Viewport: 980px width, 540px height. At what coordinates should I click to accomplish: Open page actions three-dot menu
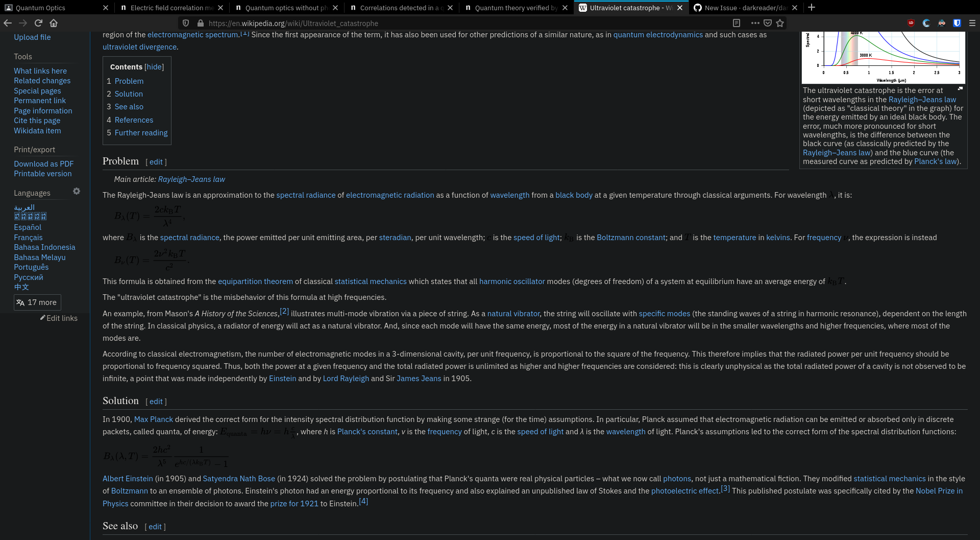(x=755, y=23)
